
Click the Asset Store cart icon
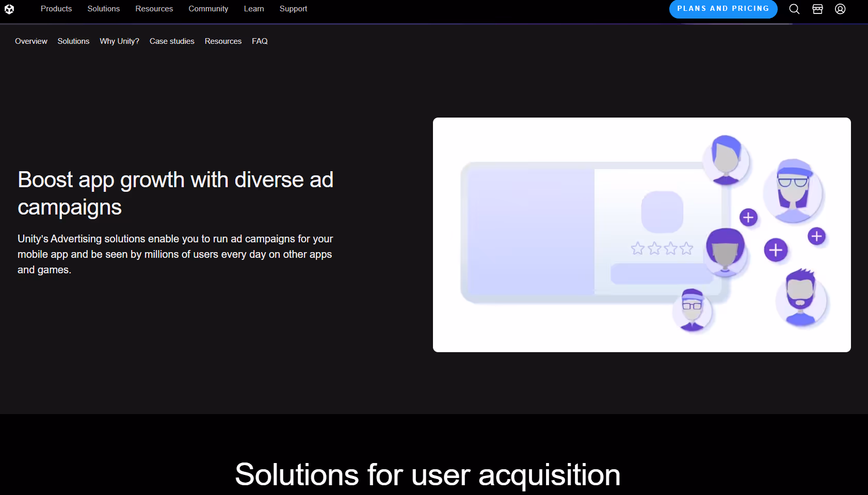click(x=817, y=9)
